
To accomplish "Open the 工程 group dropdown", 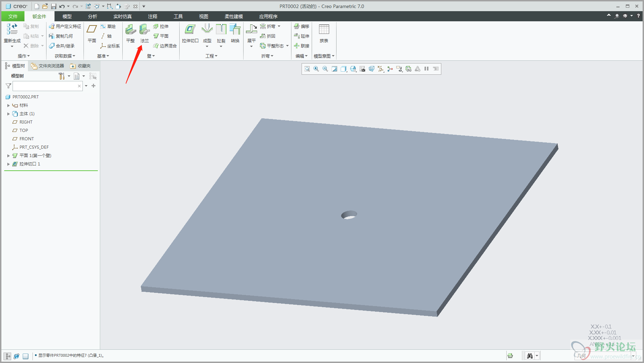I will (x=211, y=56).
